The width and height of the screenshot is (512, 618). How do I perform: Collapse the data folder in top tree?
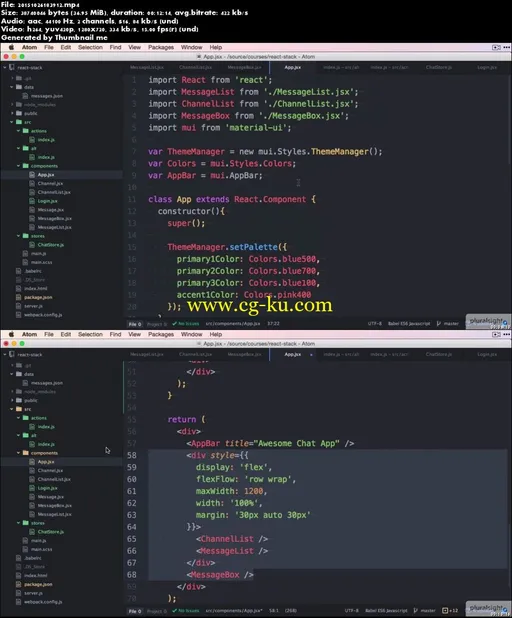click(12, 87)
